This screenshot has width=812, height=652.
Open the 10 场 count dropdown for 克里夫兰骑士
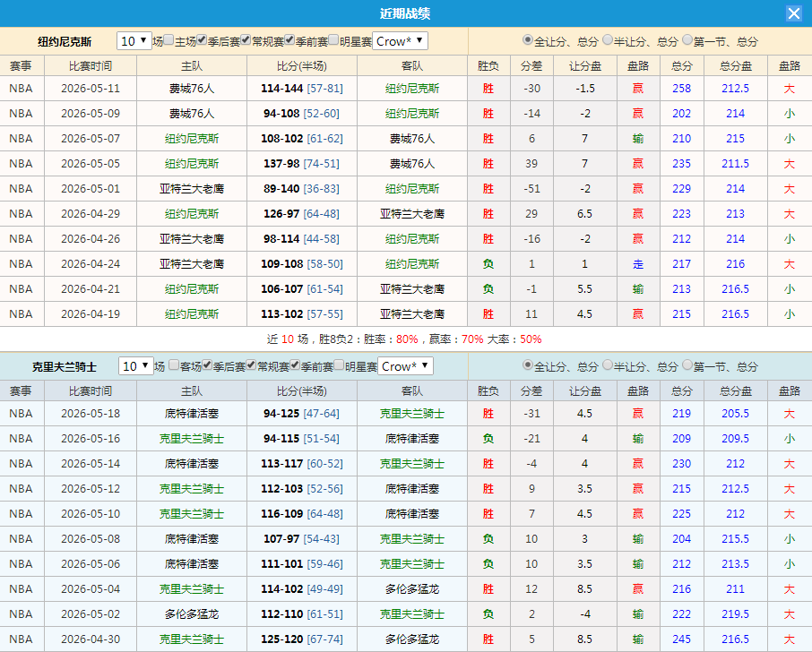pyautogui.click(x=136, y=366)
